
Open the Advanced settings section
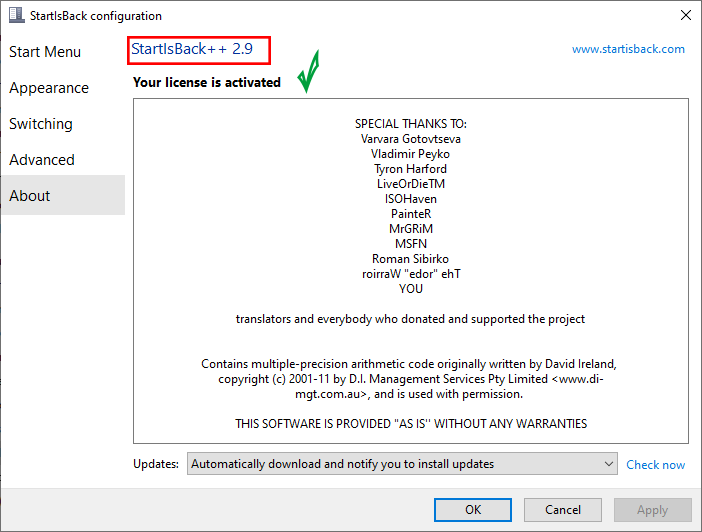[42, 160]
